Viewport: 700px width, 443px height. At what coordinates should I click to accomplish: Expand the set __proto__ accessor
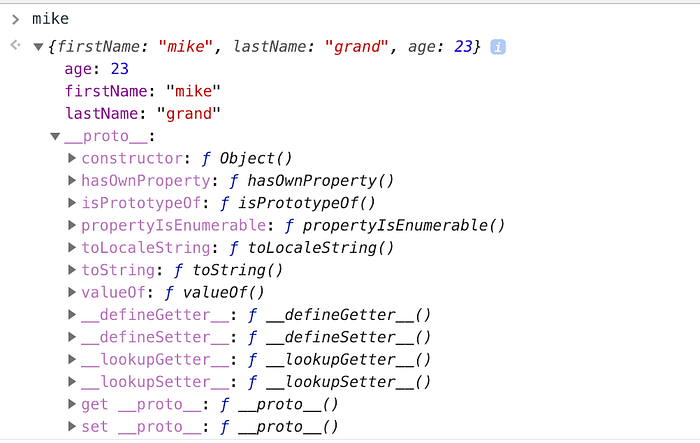click(72, 426)
